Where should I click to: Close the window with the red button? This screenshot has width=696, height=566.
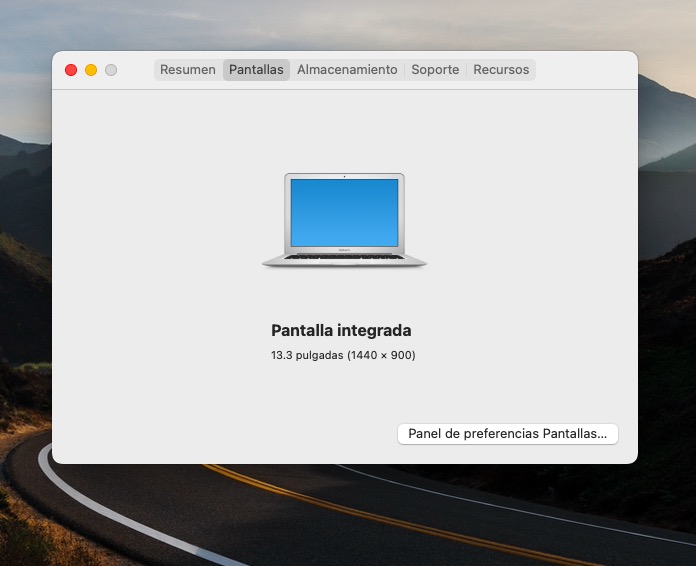71,70
